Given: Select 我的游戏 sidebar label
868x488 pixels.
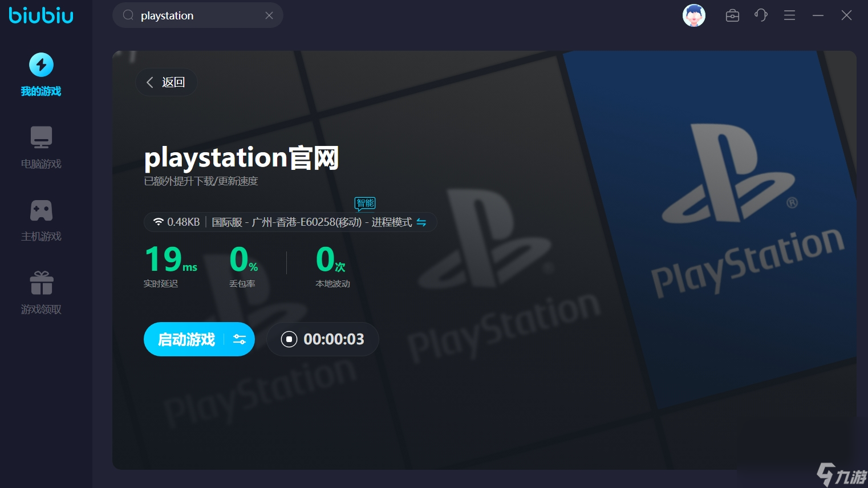Looking at the screenshot, I should coord(41,91).
